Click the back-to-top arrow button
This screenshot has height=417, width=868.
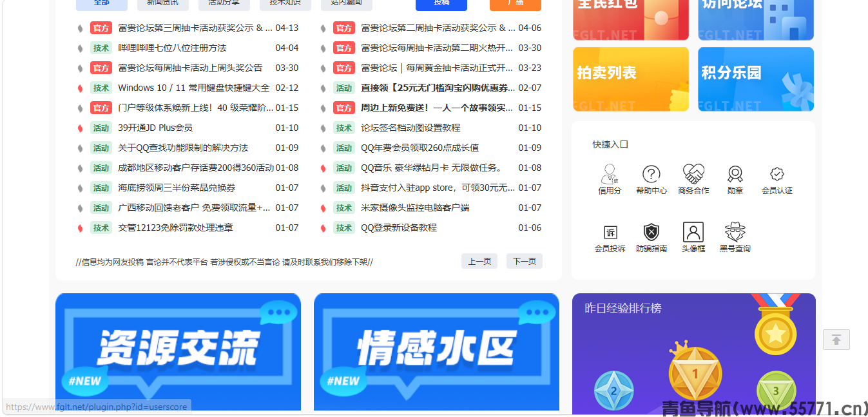click(x=836, y=340)
